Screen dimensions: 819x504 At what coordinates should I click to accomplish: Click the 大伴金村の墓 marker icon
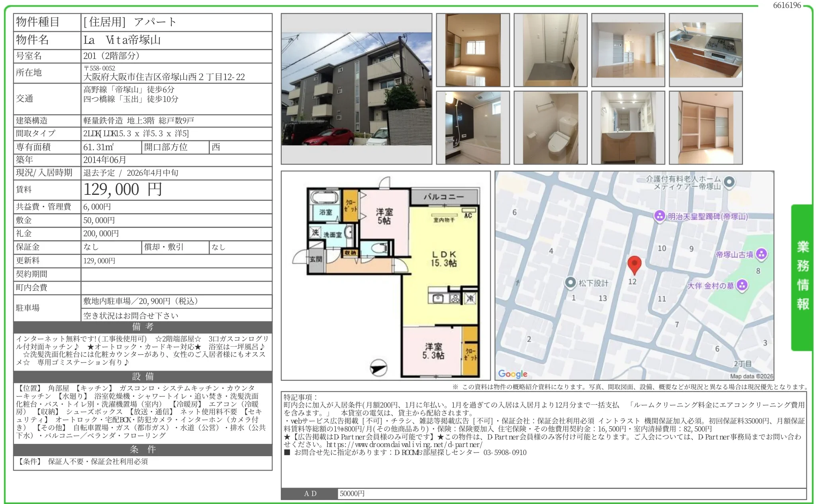point(742,285)
